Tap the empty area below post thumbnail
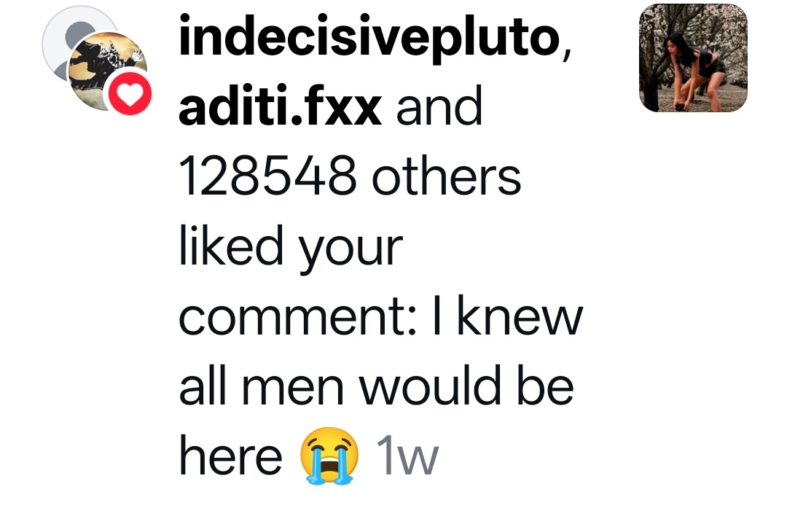The height and width of the screenshot is (532, 787). point(693,301)
